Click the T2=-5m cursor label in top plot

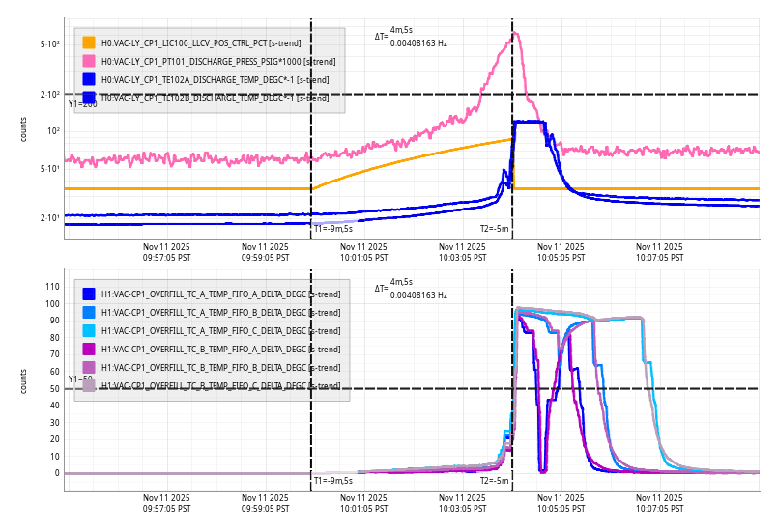[495, 229]
